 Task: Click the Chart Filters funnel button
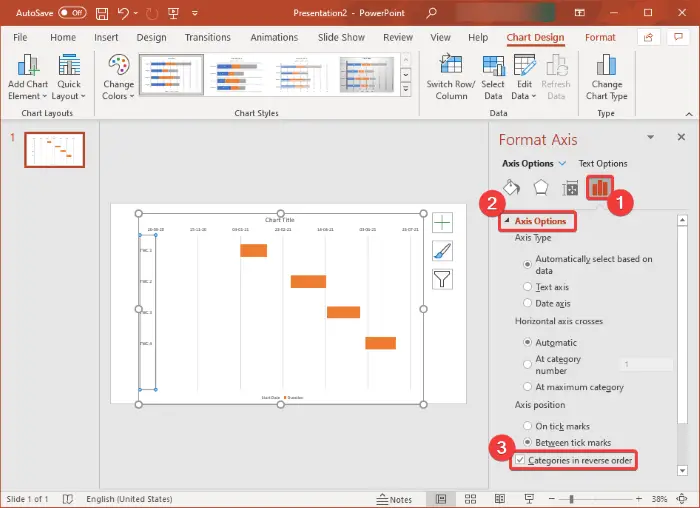442,279
